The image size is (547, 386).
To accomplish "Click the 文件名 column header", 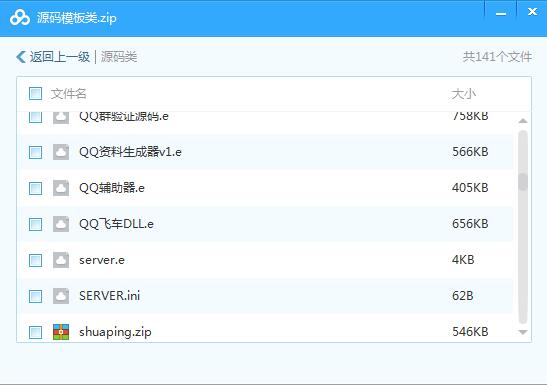I will tap(68, 94).
